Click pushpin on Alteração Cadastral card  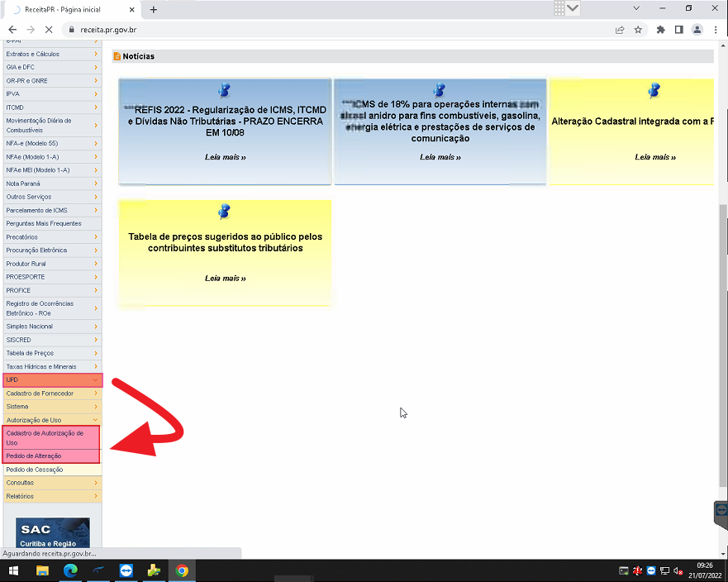[654, 90]
